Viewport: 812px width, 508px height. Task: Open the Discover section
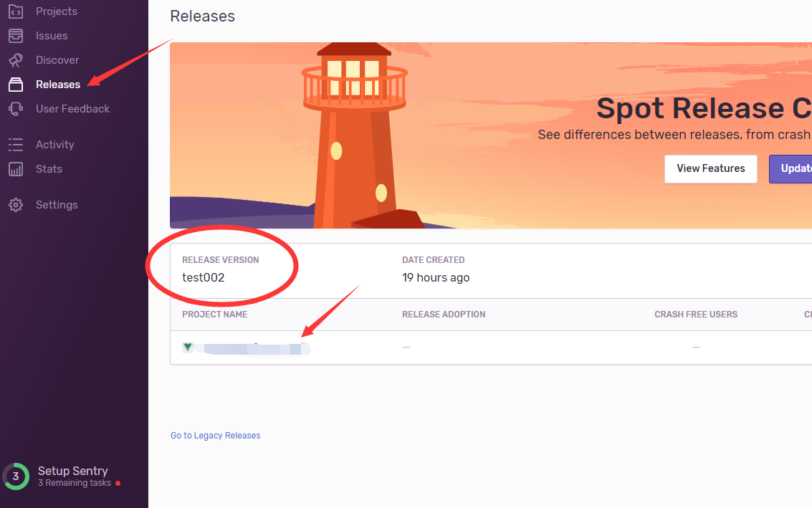point(57,60)
